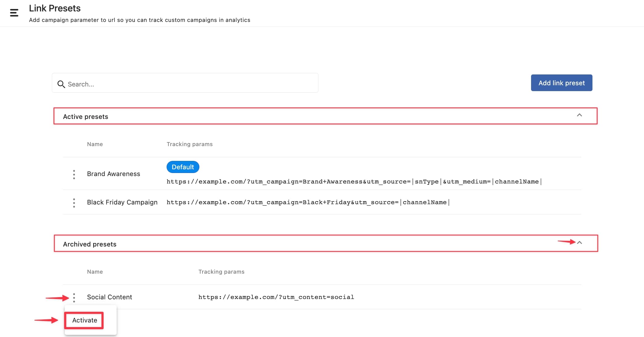Select the Social Content preset name
Image resolution: width=644 pixels, height=337 pixels.
tap(110, 297)
